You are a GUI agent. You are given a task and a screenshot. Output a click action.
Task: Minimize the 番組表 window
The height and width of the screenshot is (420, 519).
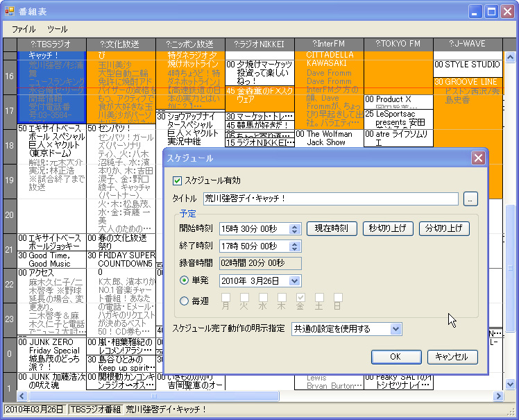coord(475,12)
